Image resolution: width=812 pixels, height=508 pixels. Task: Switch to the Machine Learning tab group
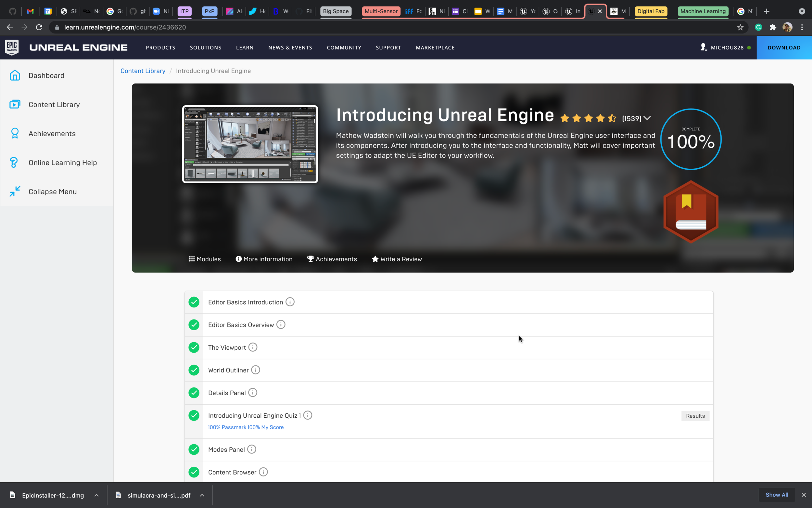tap(703, 11)
